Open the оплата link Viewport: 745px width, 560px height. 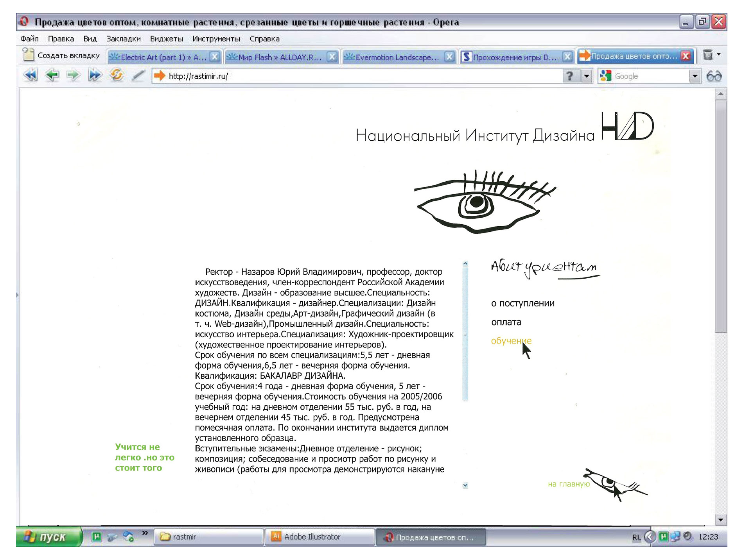[506, 322]
